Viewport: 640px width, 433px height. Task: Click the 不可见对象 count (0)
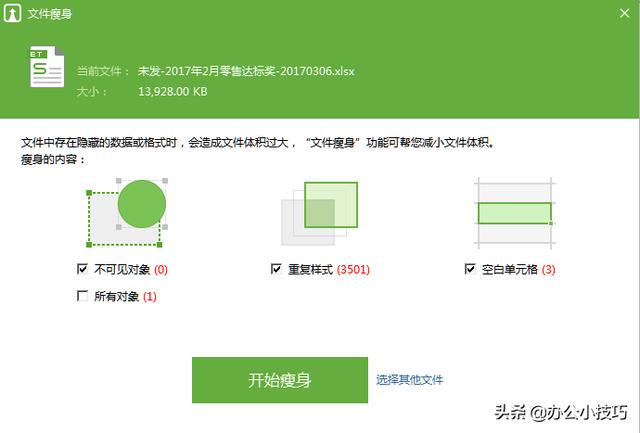pos(161,269)
